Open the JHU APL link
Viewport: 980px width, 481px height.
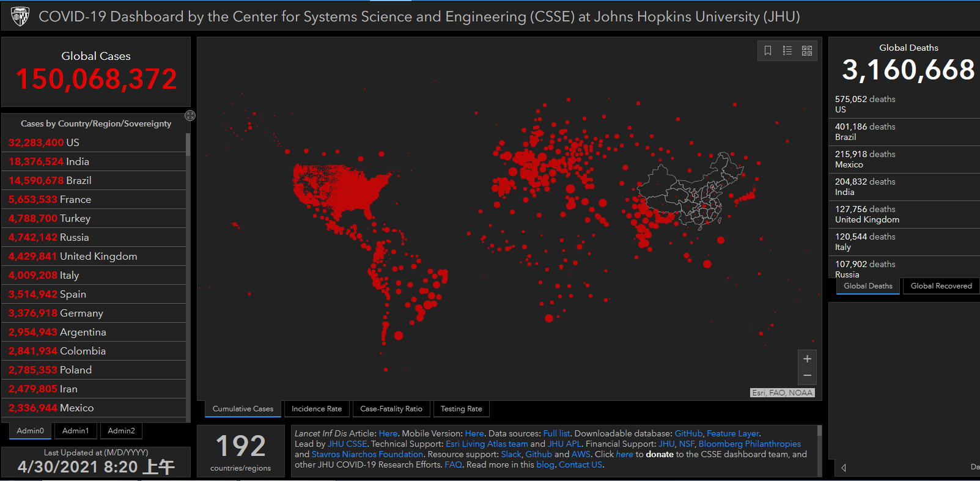[564, 444]
